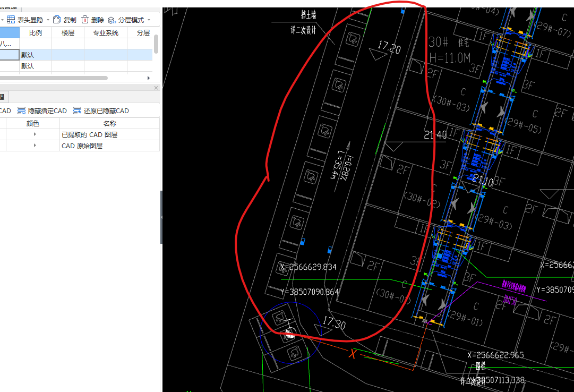Click the selected component inside blue circle
This screenshot has height=392, width=574.
click(x=289, y=333)
